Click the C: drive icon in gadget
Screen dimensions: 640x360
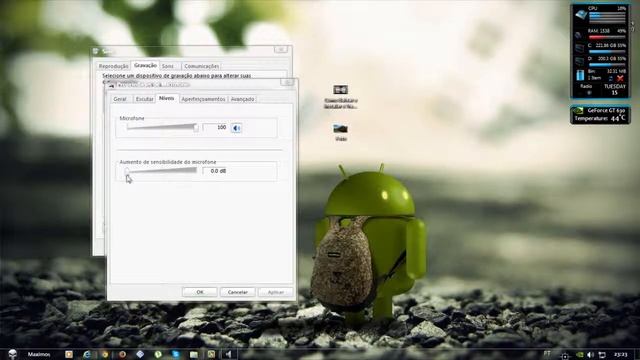[x=580, y=49]
